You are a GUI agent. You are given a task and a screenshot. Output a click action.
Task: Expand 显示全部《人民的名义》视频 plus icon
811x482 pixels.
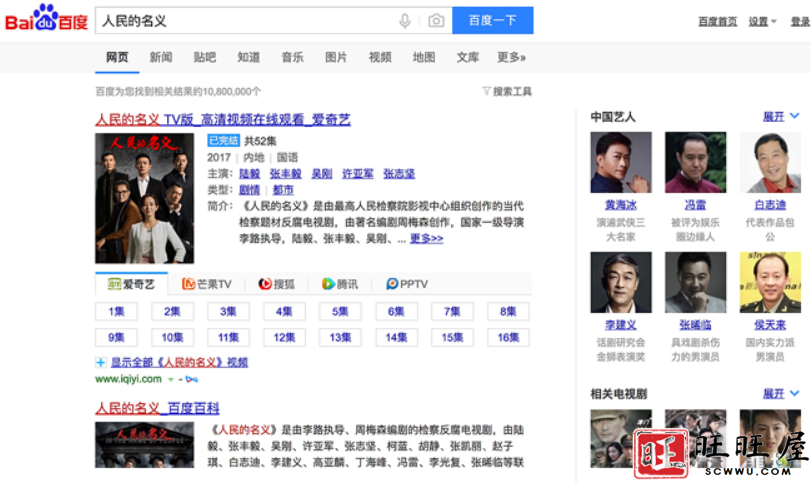[x=100, y=362]
